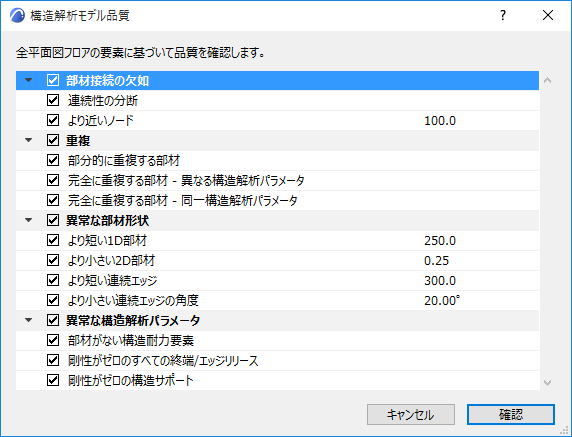572x437 pixels.
Task: Uncheck 剛性がゼロのすべての終端/エッジリリース checkbox
Action: point(53,360)
